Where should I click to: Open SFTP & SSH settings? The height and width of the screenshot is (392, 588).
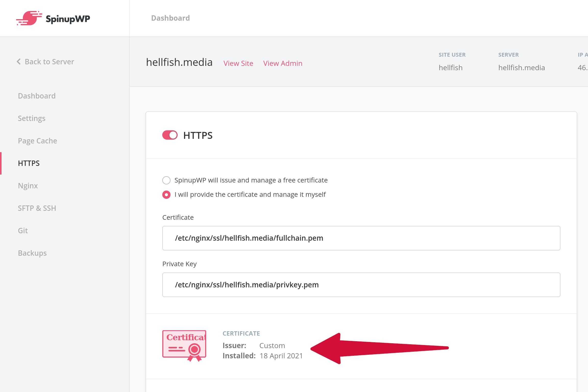tap(37, 208)
